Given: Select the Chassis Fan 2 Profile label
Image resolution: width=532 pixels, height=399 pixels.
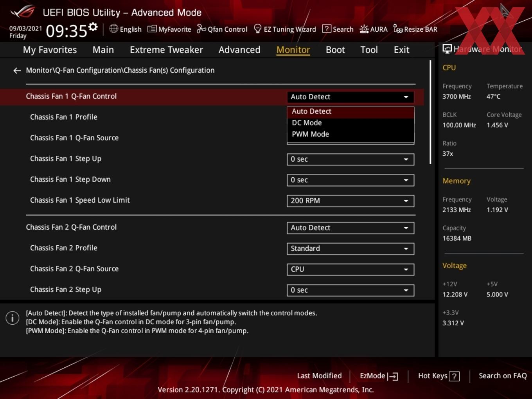Looking at the screenshot, I should pyautogui.click(x=64, y=248).
